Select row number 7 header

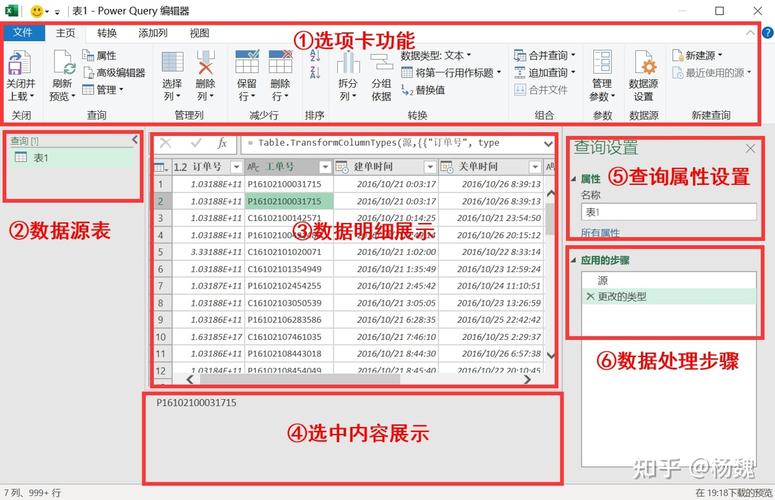point(161,286)
